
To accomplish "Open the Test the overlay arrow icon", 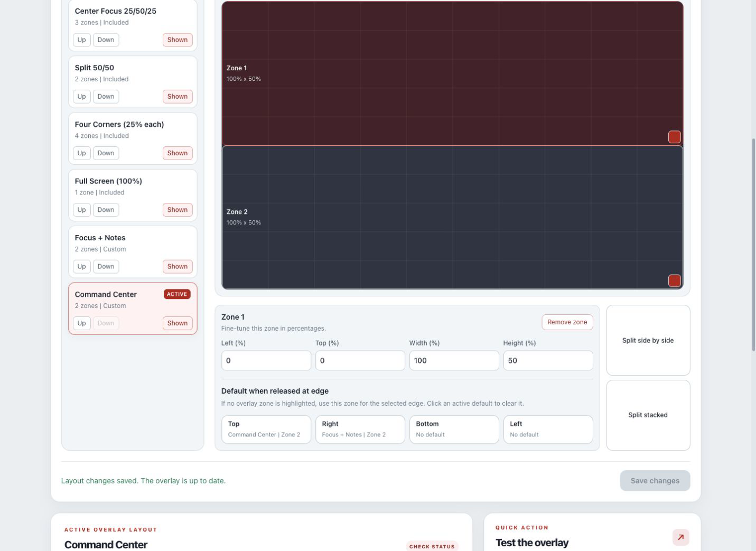I will coord(680,537).
